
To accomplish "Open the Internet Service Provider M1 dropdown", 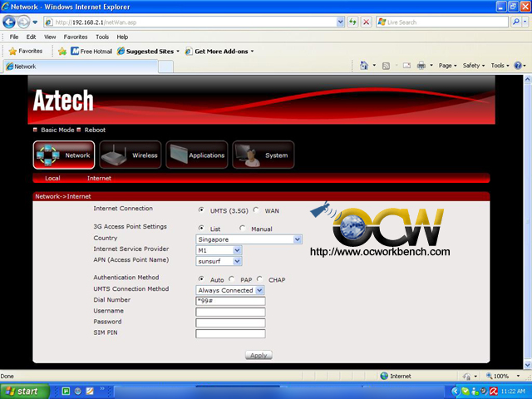I will pos(219,250).
